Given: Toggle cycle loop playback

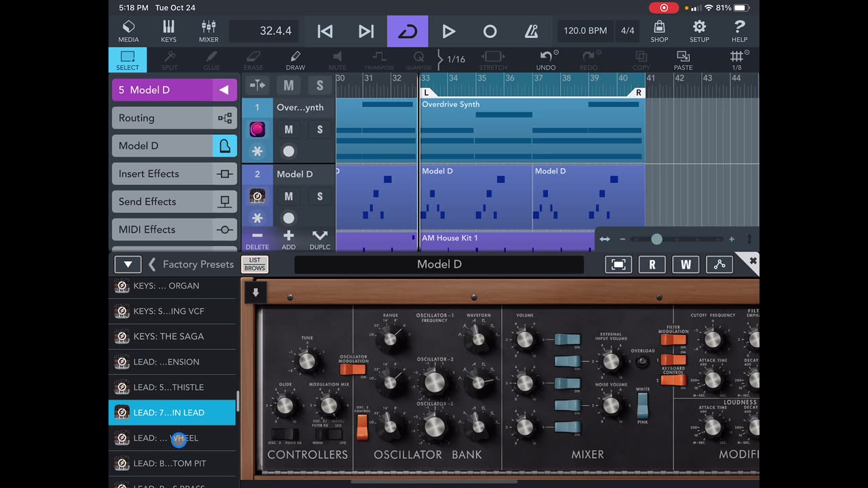Looking at the screenshot, I should [x=408, y=31].
